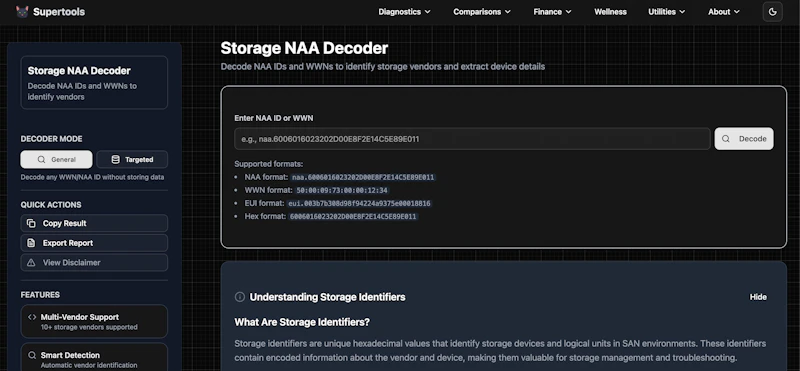Click the Supertools cat logo icon
This screenshot has width=800, height=371.
click(22, 12)
